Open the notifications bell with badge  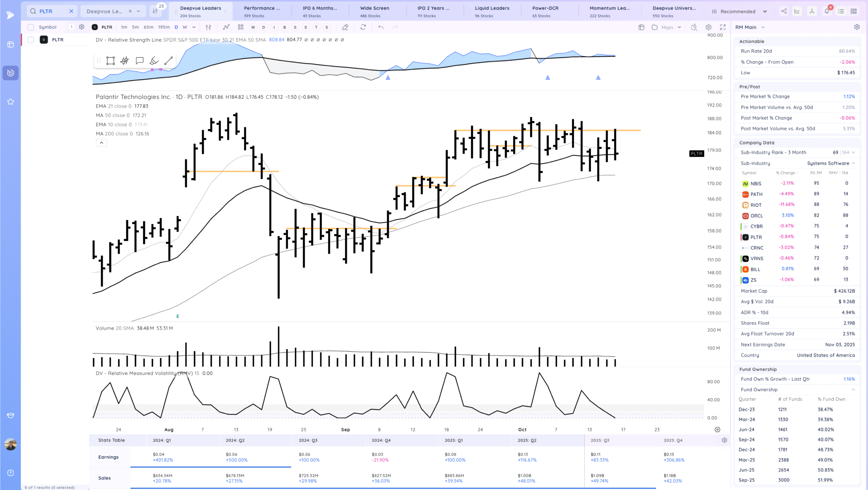coord(827,11)
